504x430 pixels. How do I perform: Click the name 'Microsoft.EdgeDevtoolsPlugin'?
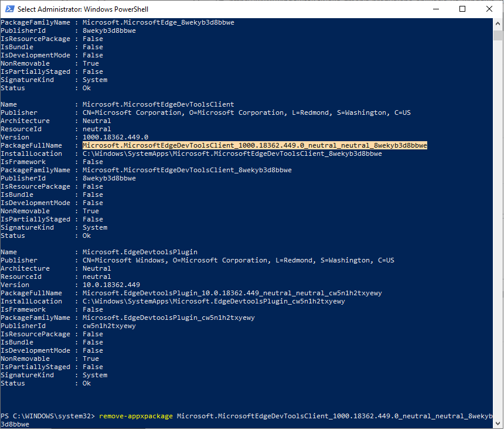click(x=140, y=252)
